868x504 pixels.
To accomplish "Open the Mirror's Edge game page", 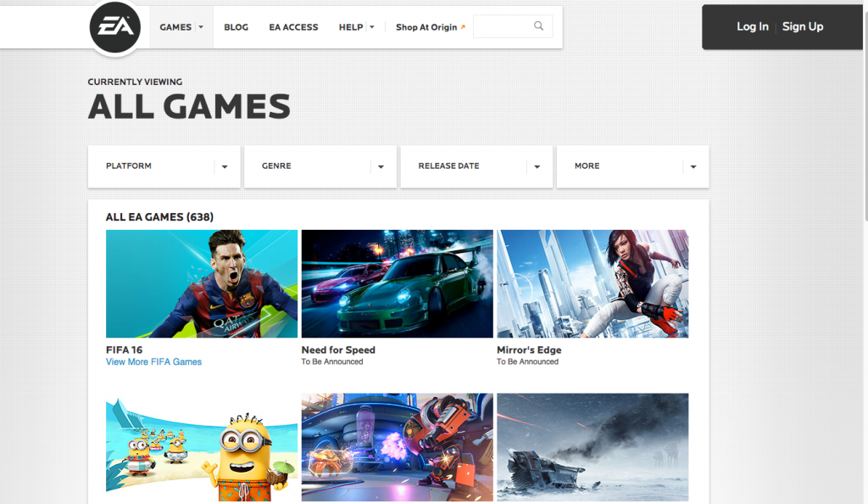I will [x=593, y=283].
